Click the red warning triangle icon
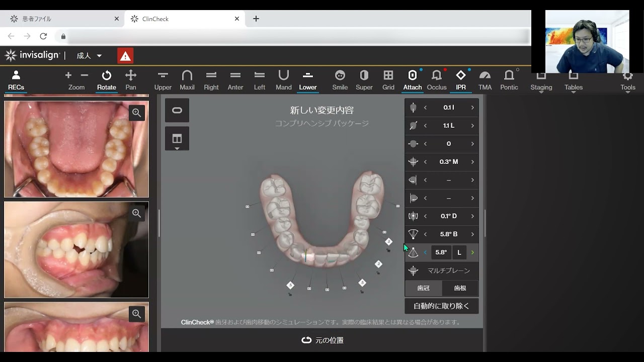 125,55
